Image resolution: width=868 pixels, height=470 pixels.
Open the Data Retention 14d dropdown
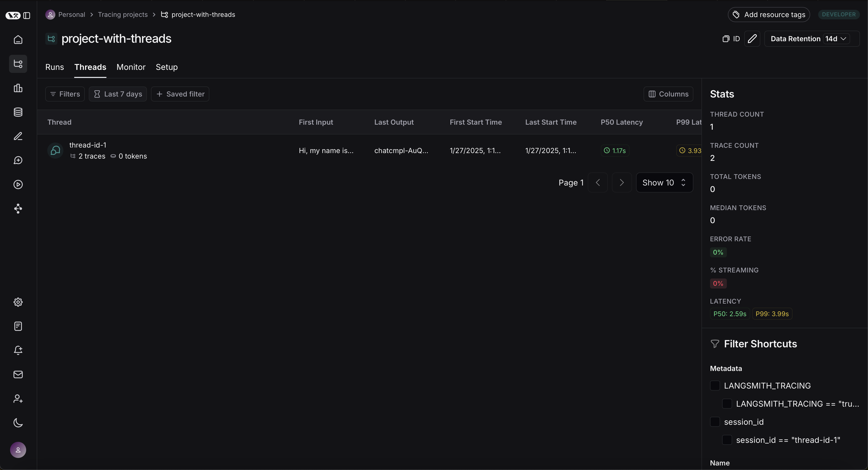[x=836, y=39]
